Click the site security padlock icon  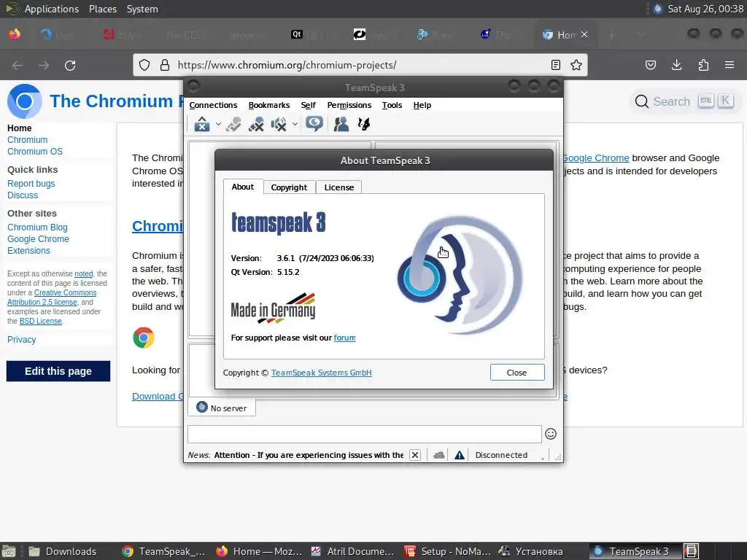pos(165,65)
